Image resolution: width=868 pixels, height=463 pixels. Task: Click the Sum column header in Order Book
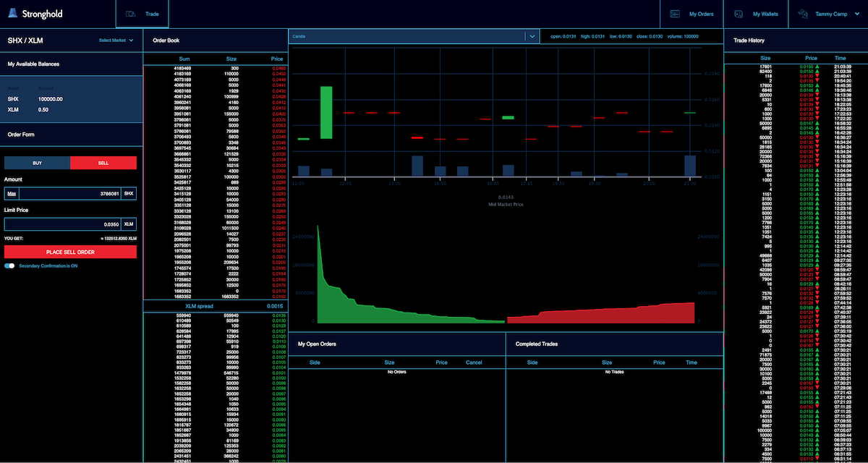point(184,59)
